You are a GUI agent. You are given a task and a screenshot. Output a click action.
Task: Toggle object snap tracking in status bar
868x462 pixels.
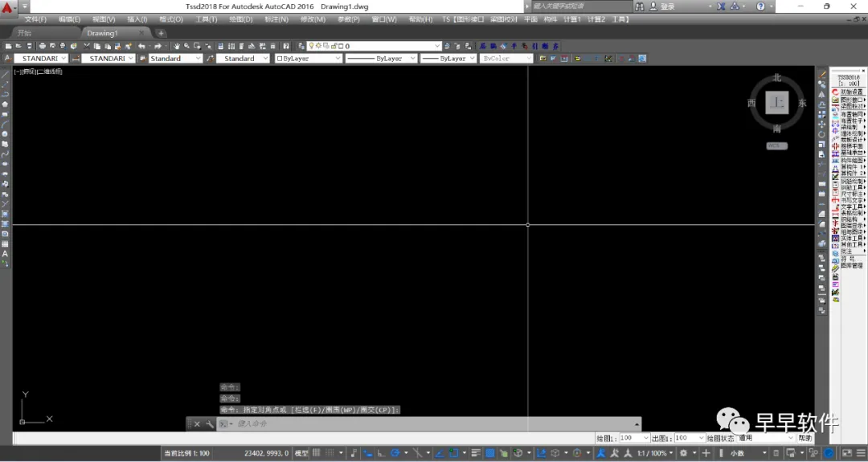coord(439,453)
